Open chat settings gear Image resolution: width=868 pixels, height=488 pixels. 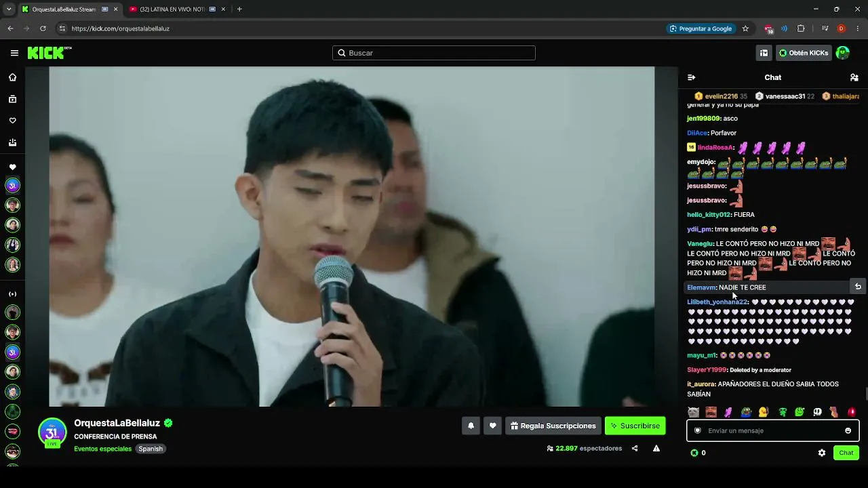pos(822,453)
